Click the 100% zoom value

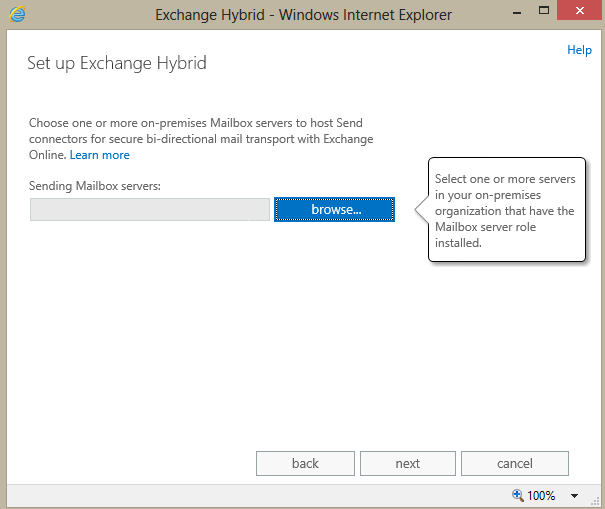pyautogui.click(x=541, y=495)
